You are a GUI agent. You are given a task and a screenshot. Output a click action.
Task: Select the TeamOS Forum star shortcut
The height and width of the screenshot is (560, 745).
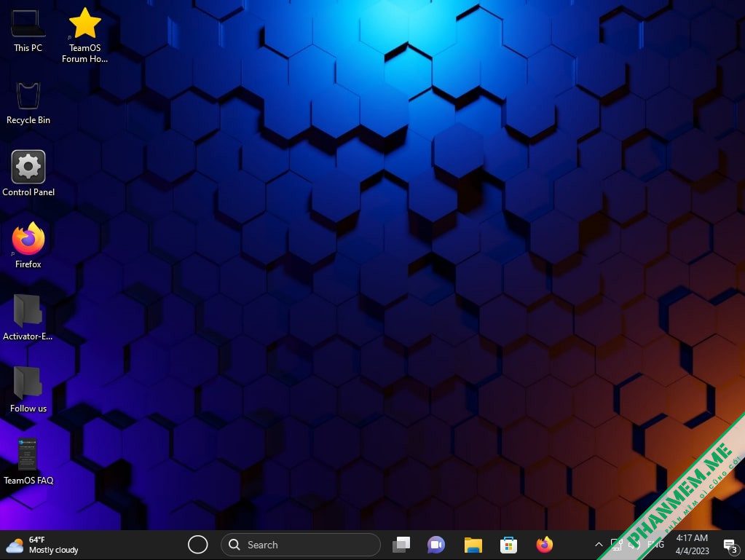(84, 36)
